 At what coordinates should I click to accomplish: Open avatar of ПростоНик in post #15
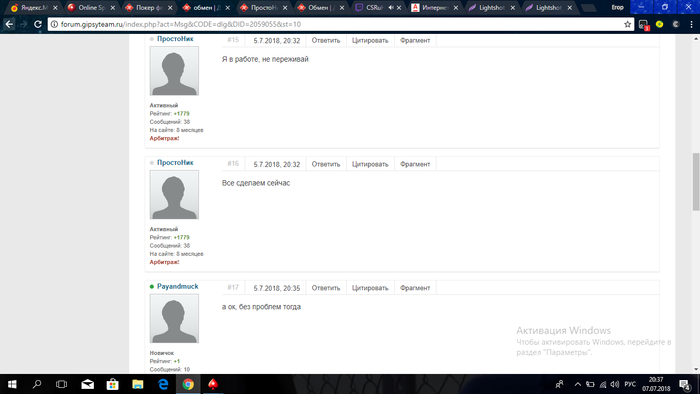[x=174, y=71]
